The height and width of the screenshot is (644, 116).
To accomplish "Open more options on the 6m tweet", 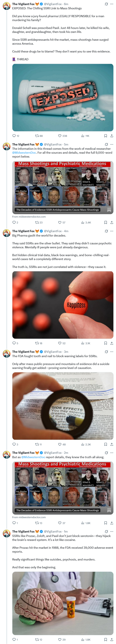I will point(112,4).
